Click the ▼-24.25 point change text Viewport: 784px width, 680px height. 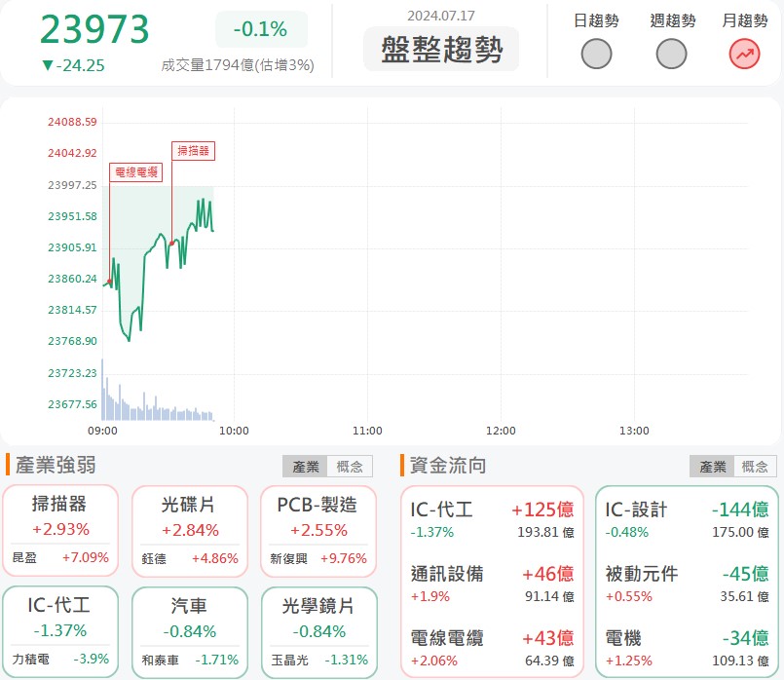[x=73, y=65]
